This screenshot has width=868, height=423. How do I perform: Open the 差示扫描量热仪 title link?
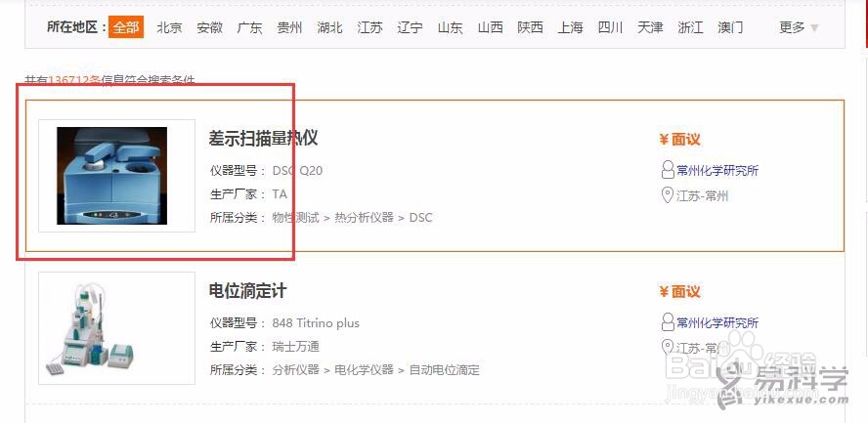point(263,139)
